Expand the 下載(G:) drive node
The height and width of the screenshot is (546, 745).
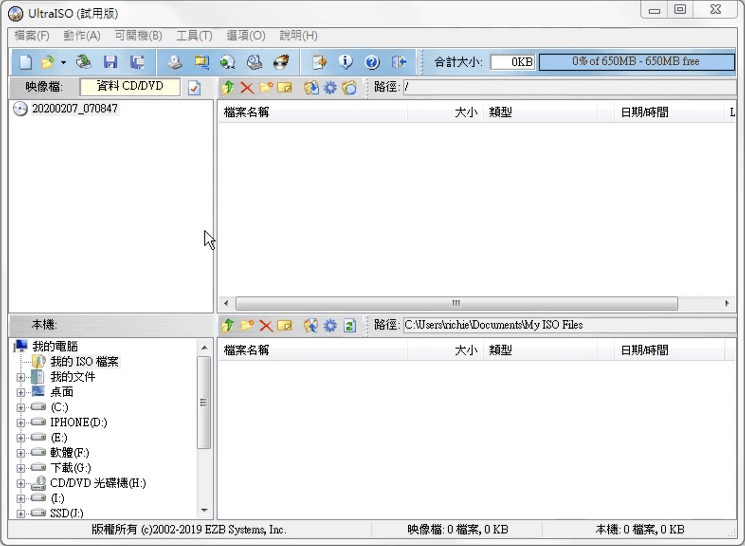tap(20, 469)
